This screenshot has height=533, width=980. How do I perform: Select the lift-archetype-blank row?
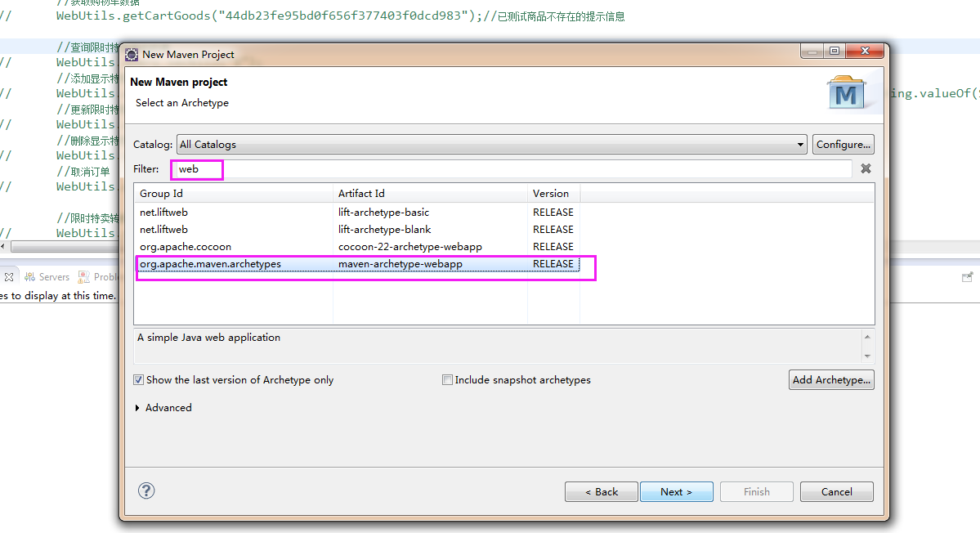pos(357,230)
